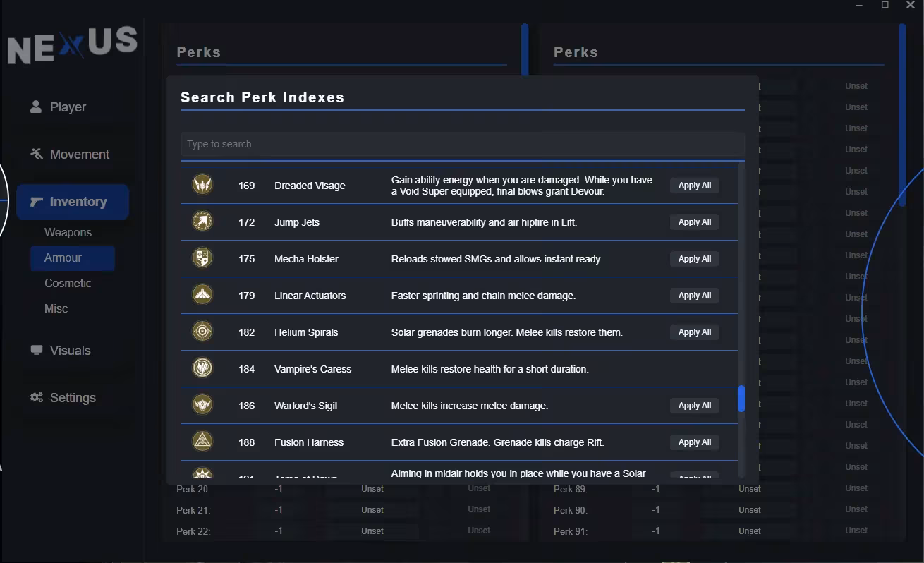Image resolution: width=924 pixels, height=563 pixels.
Task: Apply All for Jump Jets
Action: coord(695,222)
